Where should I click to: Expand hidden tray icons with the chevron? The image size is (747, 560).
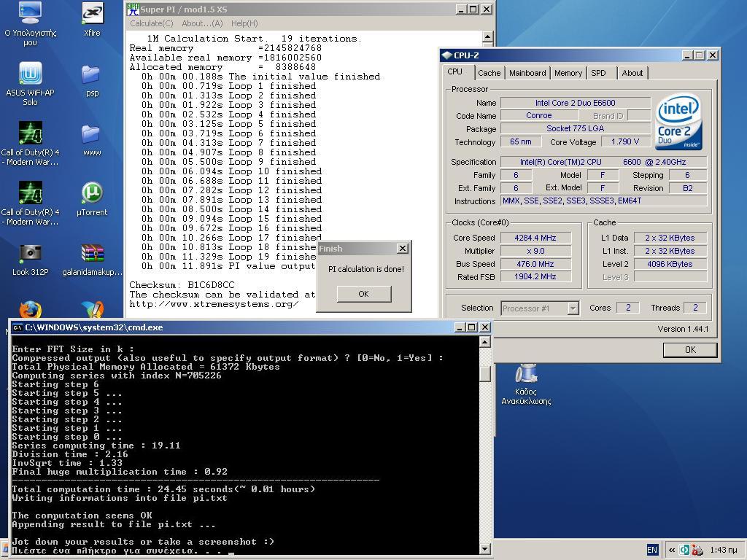pos(671,550)
